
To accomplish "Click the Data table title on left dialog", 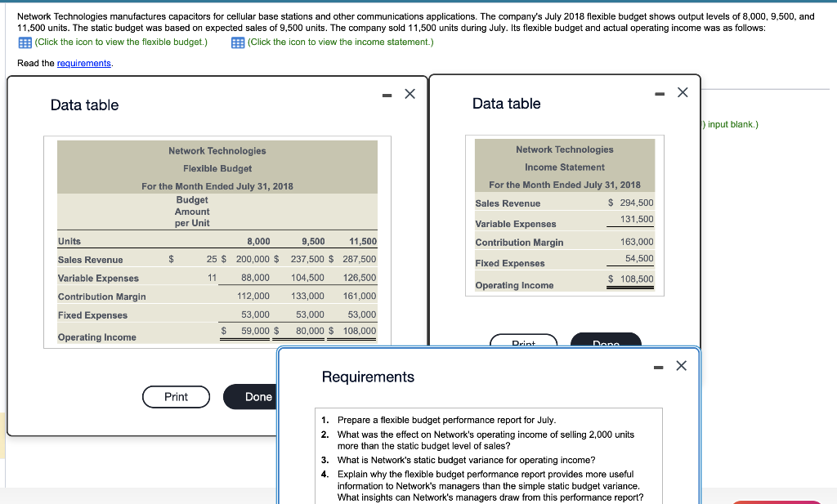I will coord(85,105).
